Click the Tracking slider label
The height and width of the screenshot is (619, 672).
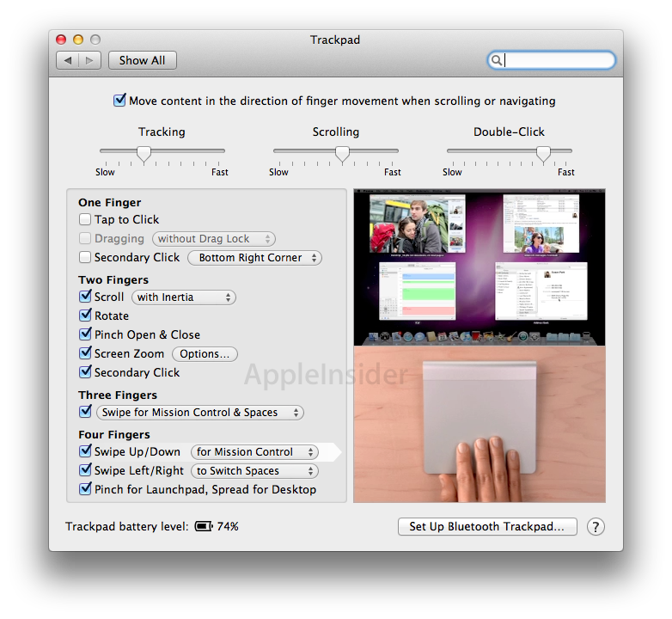(x=162, y=132)
